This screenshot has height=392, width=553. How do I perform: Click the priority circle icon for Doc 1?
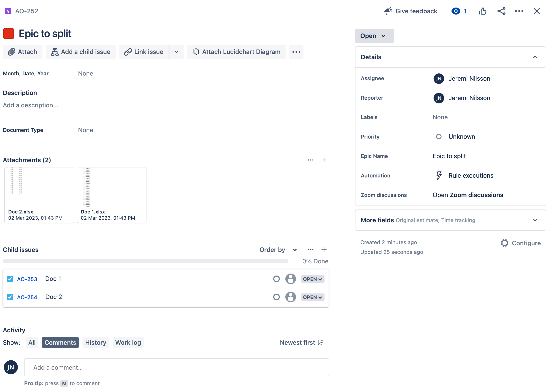click(x=276, y=279)
